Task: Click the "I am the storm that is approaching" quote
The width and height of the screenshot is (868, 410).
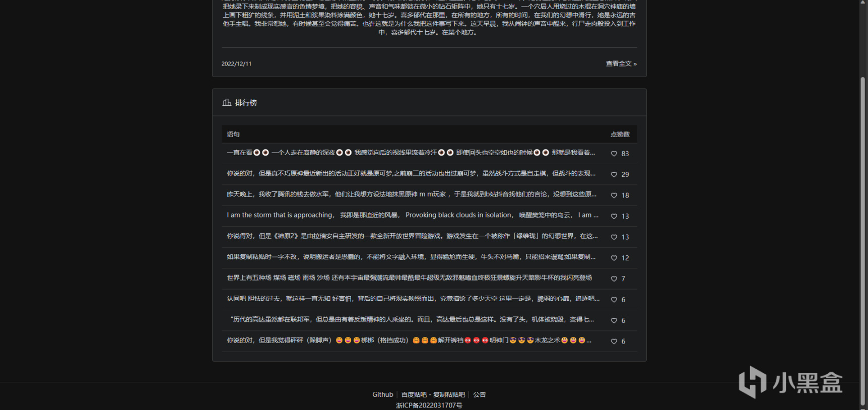Action: pyautogui.click(x=413, y=215)
